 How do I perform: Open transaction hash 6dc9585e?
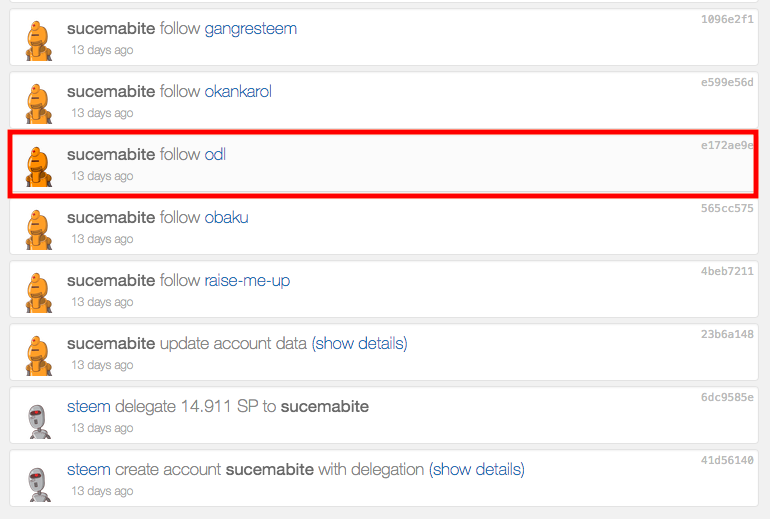[x=727, y=397]
